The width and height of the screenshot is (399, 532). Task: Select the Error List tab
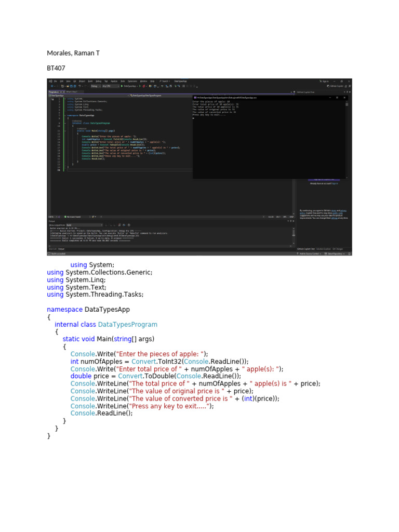[x=52, y=249]
